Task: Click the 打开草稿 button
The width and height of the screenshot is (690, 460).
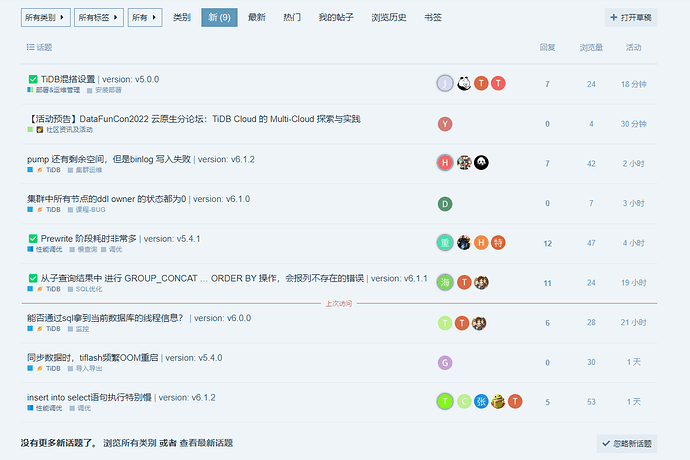Action: (631, 18)
